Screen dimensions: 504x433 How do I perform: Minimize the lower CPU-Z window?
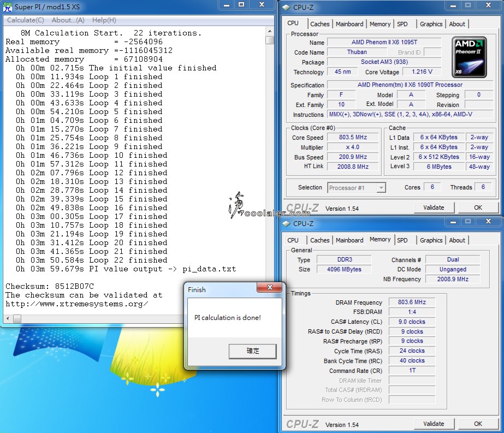tap(453, 222)
